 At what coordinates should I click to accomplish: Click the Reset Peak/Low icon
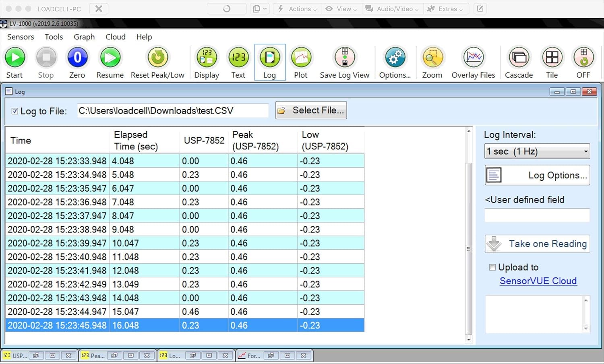tap(157, 58)
